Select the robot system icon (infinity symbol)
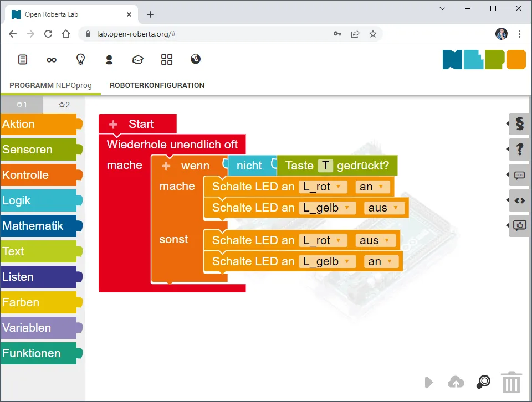Screen dimensions: 532x402 coord(51,59)
